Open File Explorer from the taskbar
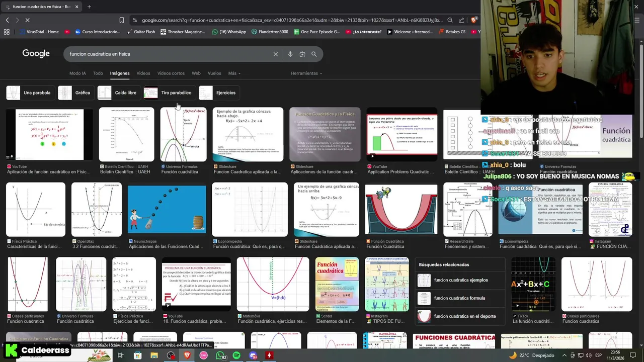The width and height of the screenshot is (644, 362). pos(154,355)
